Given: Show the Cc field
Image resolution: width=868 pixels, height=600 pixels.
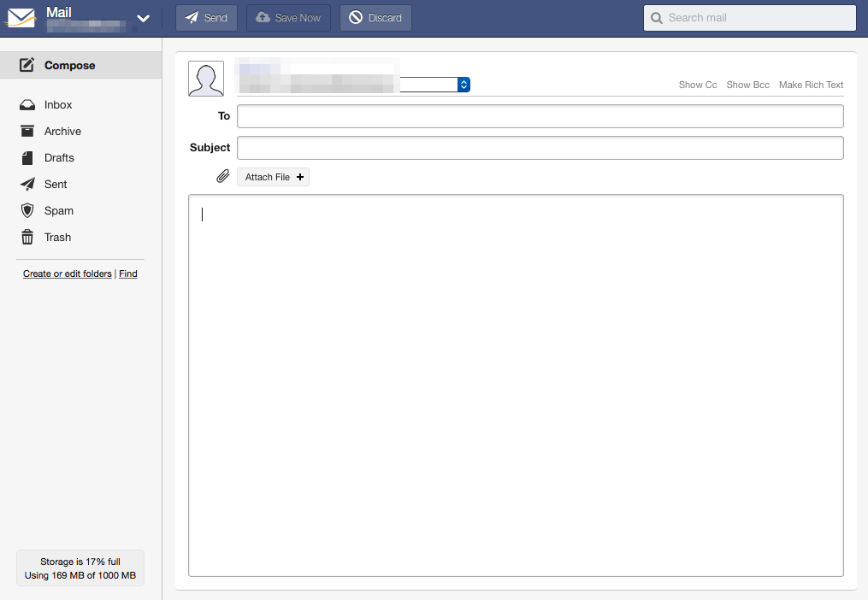Looking at the screenshot, I should [697, 85].
